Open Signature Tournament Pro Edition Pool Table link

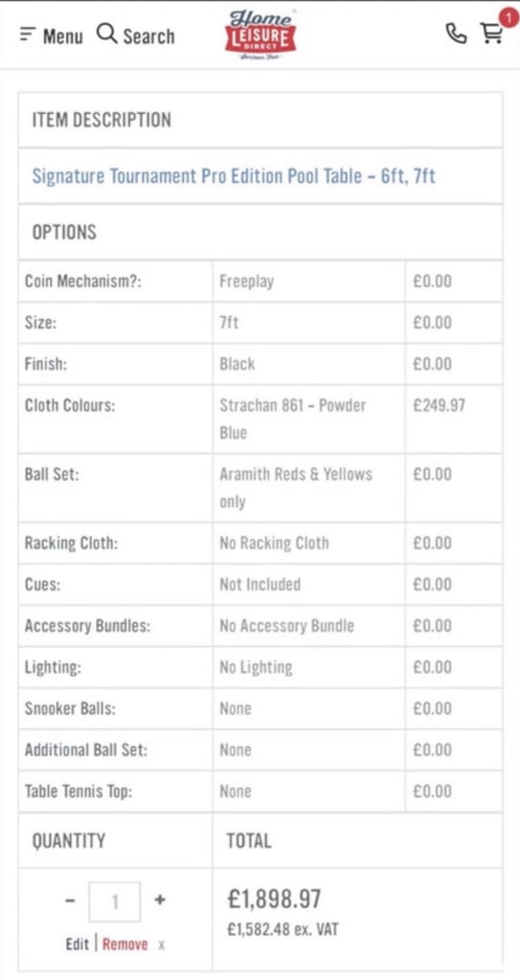(234, 176)
